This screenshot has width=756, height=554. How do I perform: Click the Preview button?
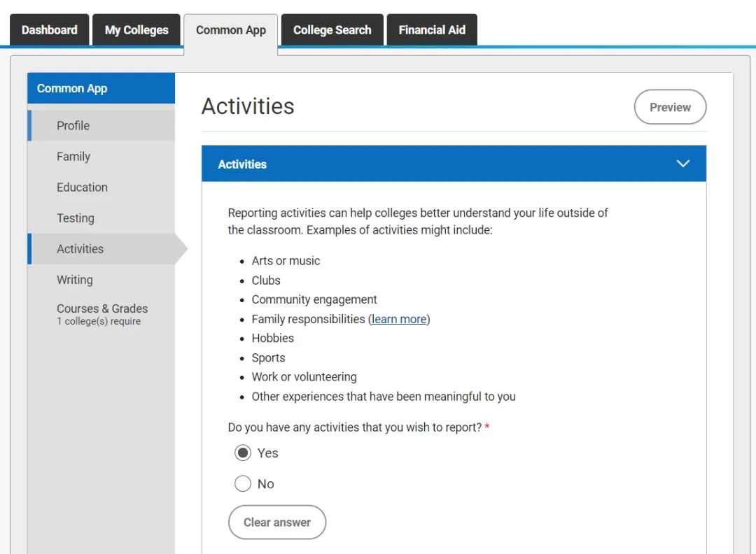click(x=670, y=107)
